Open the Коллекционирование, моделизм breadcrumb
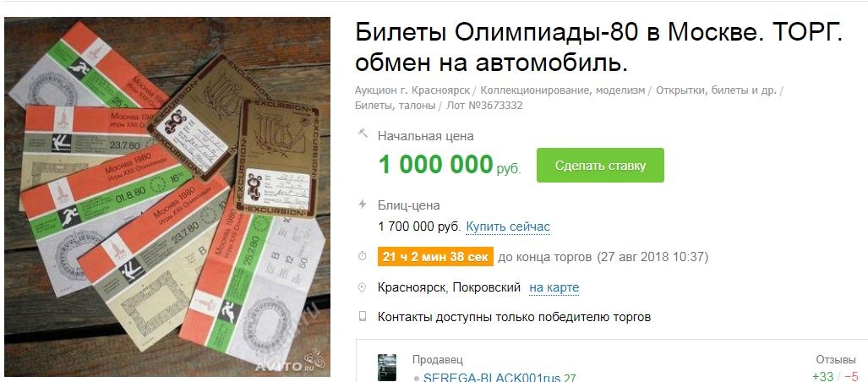The image size is (868, 382). pyautogui.click(x=562, y=90)
